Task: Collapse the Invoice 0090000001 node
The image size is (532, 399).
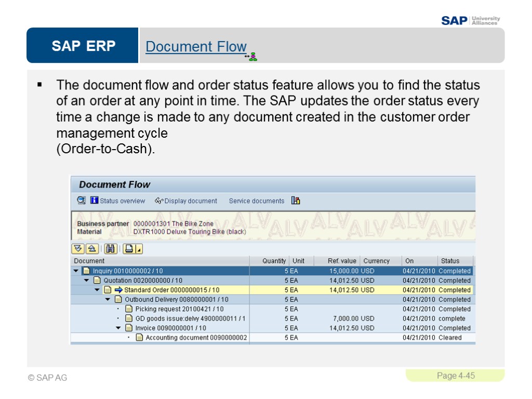Action: point(118,328)
